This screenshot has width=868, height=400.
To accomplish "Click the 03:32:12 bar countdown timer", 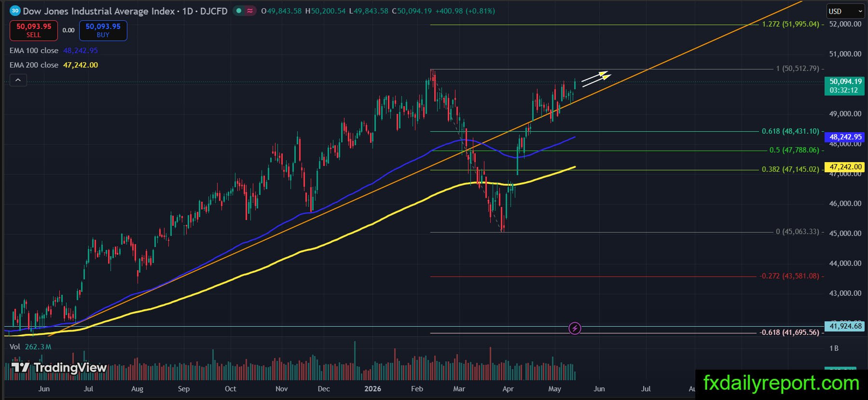I will (x=844, y=90).
